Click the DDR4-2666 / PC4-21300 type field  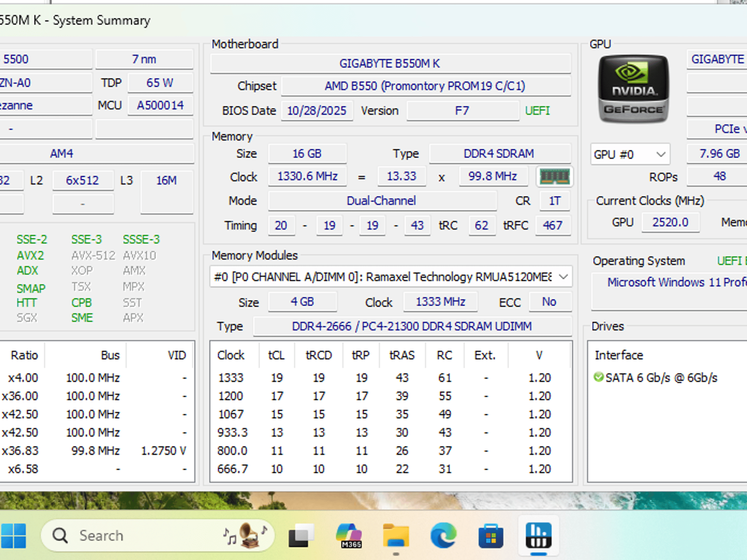click(413, 326)
